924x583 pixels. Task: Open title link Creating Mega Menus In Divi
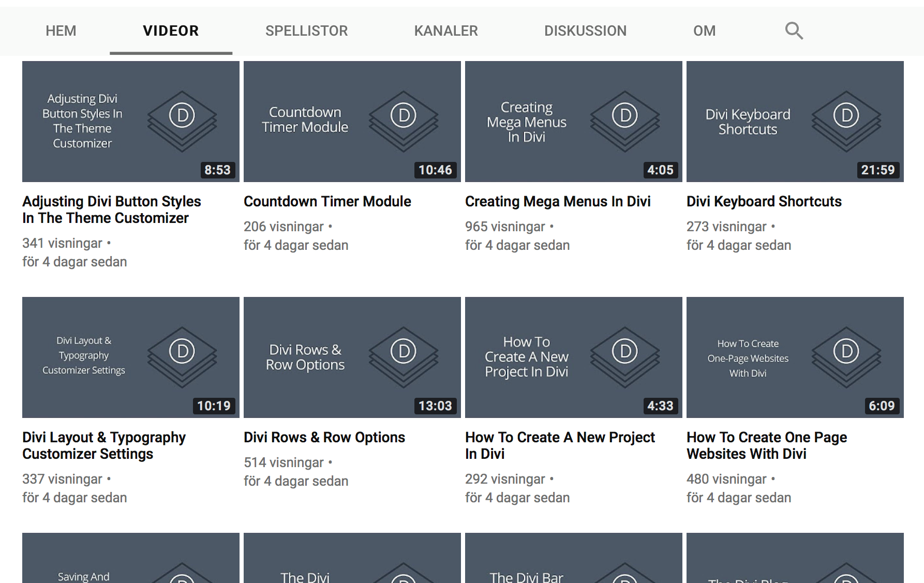[x=558, y=201]
